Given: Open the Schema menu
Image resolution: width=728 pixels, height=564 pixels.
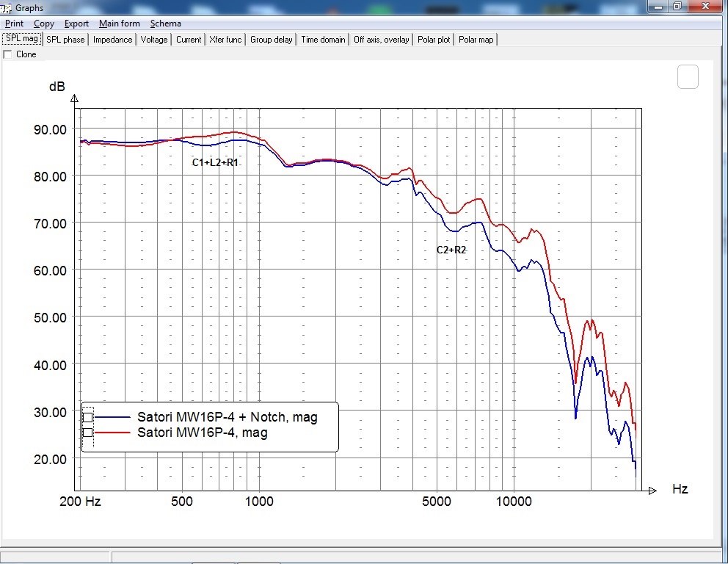Looking at the screenshot, I should tap(165, 23).
